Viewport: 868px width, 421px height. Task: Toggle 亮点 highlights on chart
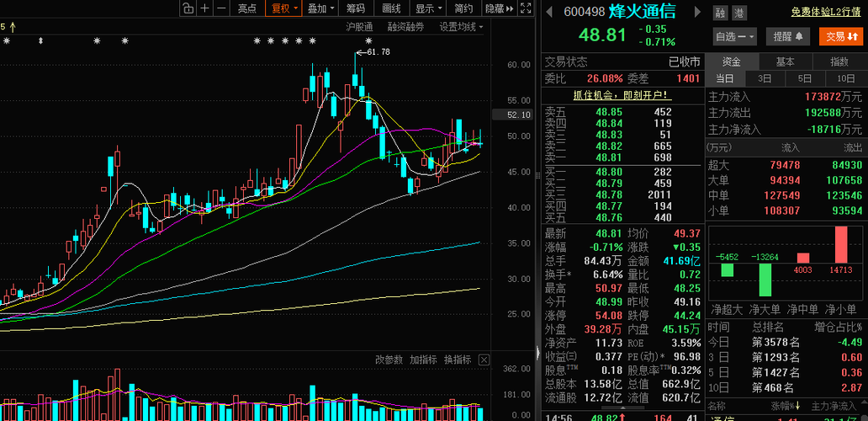point(247,8)
